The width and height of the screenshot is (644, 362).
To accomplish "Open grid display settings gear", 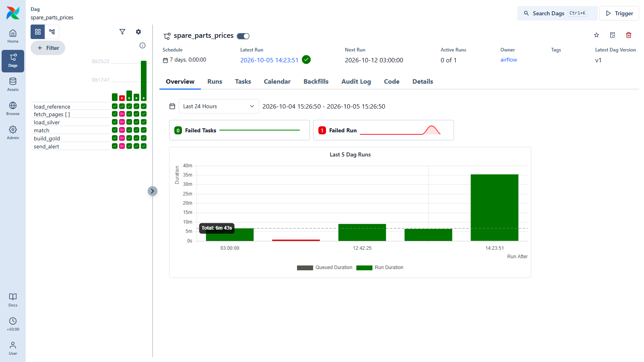I will tap(138, 32).
